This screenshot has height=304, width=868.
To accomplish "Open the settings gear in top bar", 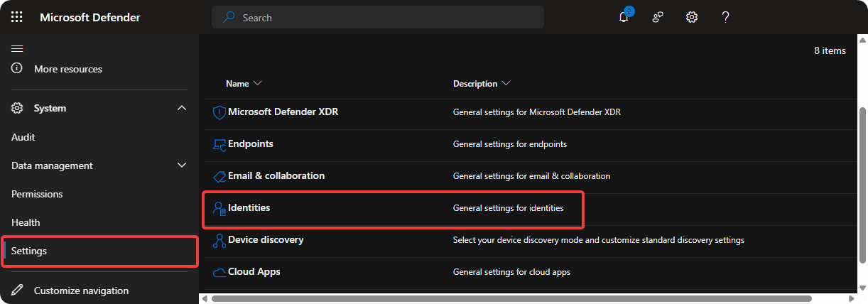I will click(x=692, y=17).
